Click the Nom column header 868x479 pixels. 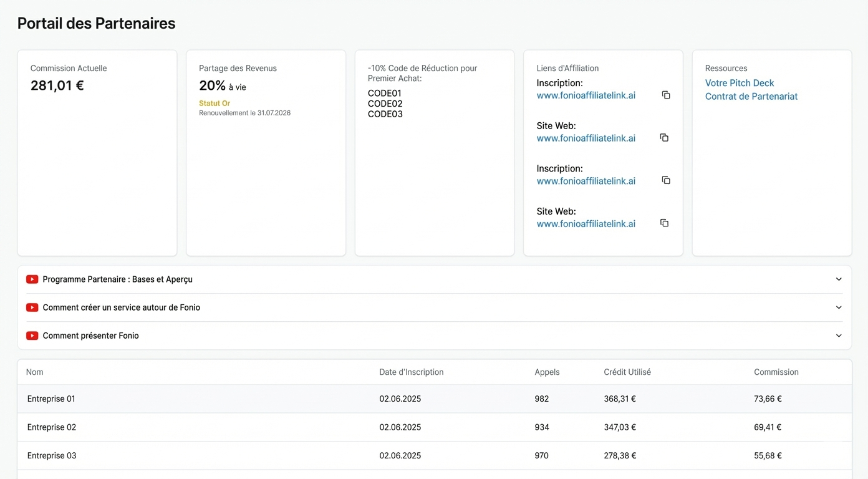pyautogui.click(x=35, y=372)
